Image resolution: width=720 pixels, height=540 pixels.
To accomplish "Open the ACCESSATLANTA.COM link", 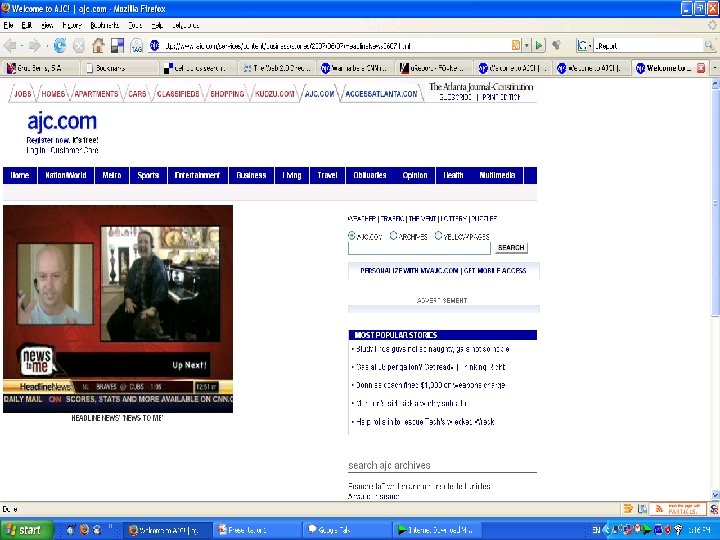I will pos(381,94).
